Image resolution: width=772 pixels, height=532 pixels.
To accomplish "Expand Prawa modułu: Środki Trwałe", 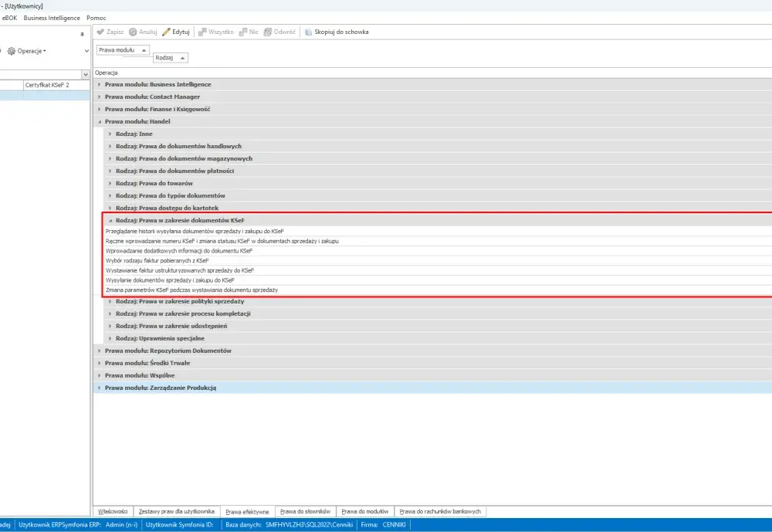I will coord(99,363).
